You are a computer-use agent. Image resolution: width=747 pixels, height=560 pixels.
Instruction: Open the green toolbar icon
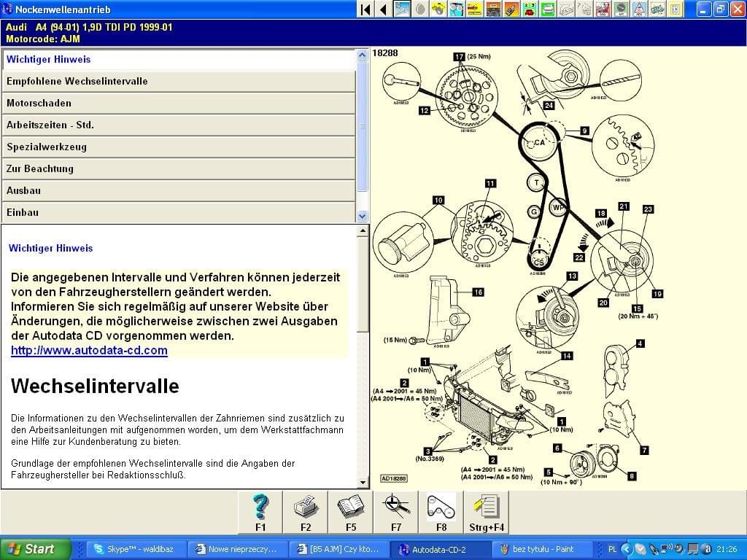pyautogui.click(x=547, y=9)
